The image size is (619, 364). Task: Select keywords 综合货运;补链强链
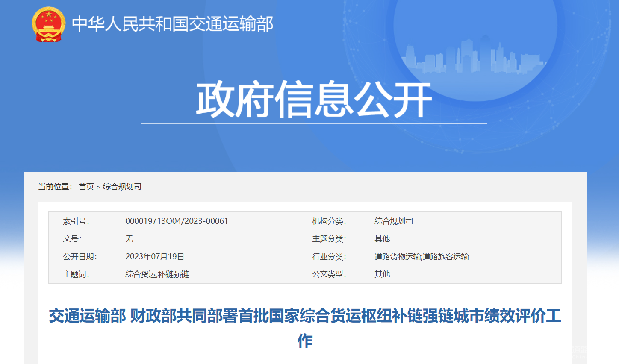(x=157, y=274)
